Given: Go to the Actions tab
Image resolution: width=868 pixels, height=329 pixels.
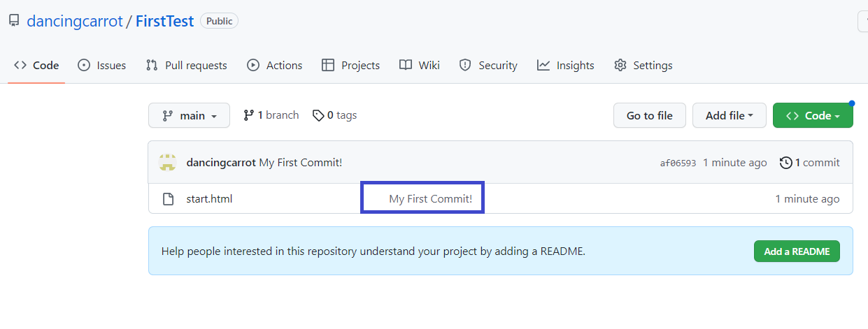Looking at the screenshot, I should tap(275, 65).
